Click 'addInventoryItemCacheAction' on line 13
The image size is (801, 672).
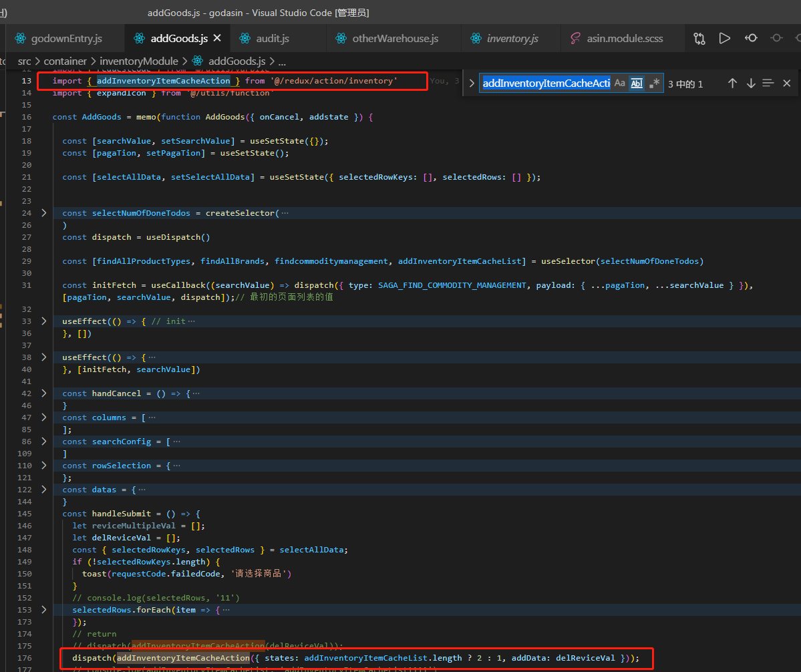(164, 81)
